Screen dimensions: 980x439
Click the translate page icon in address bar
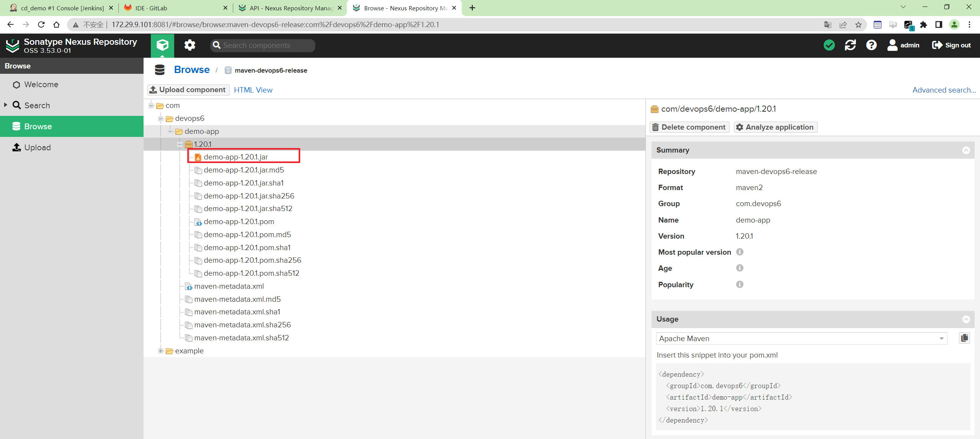point(828,24)
